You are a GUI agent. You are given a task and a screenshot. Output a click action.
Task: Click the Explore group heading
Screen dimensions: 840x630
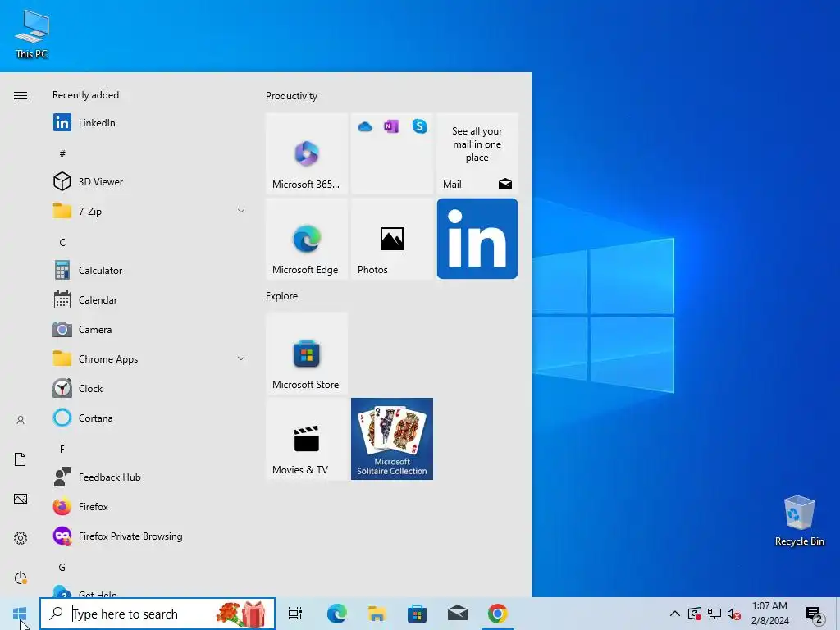tap(282, 295)
